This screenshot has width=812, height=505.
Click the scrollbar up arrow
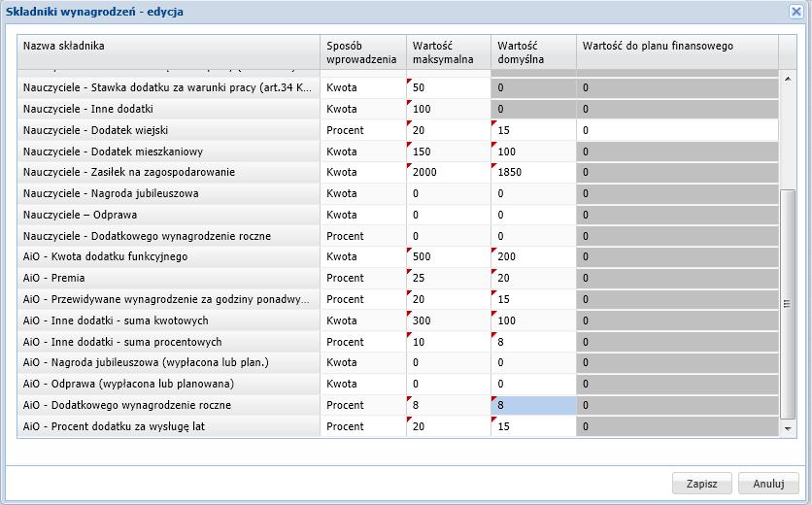click(x=788, y=80)
